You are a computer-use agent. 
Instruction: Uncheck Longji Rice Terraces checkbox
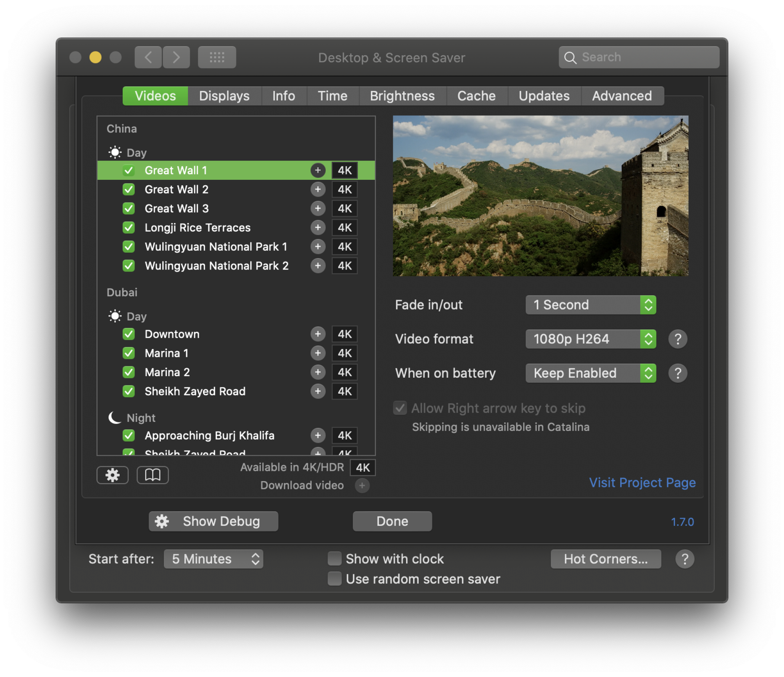point(129,228)
